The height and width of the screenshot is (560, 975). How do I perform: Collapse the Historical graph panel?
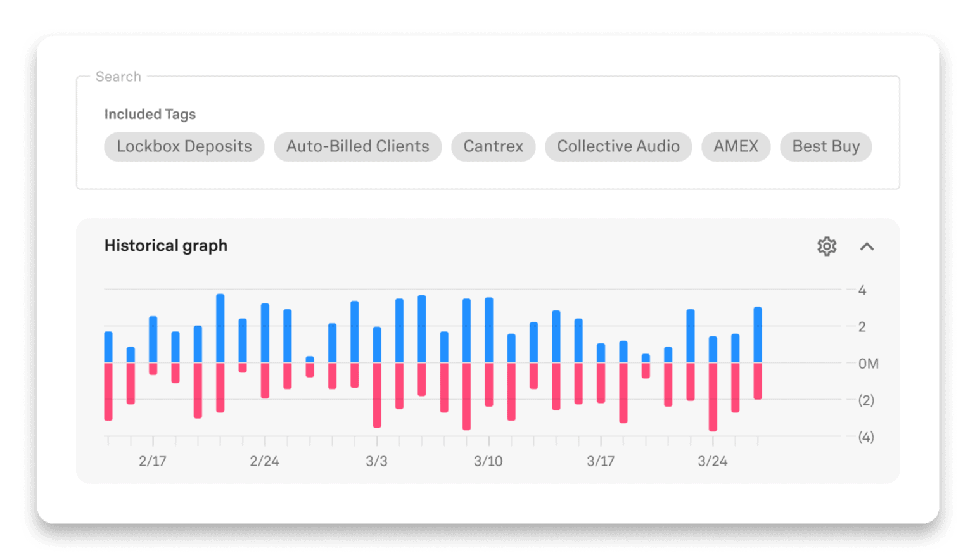pyautogui.click(x=867, y=246)
